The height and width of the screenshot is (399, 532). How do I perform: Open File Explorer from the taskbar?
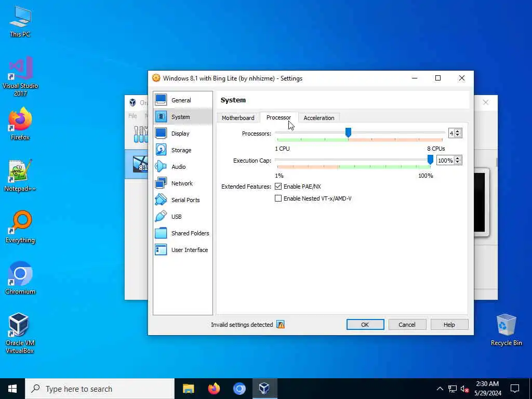(x=188, y=389)
